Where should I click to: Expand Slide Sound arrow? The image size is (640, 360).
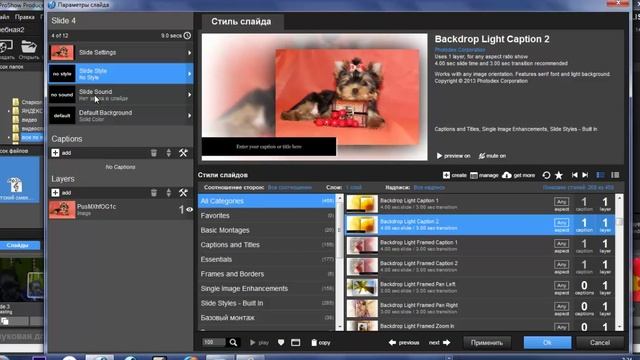189,95
